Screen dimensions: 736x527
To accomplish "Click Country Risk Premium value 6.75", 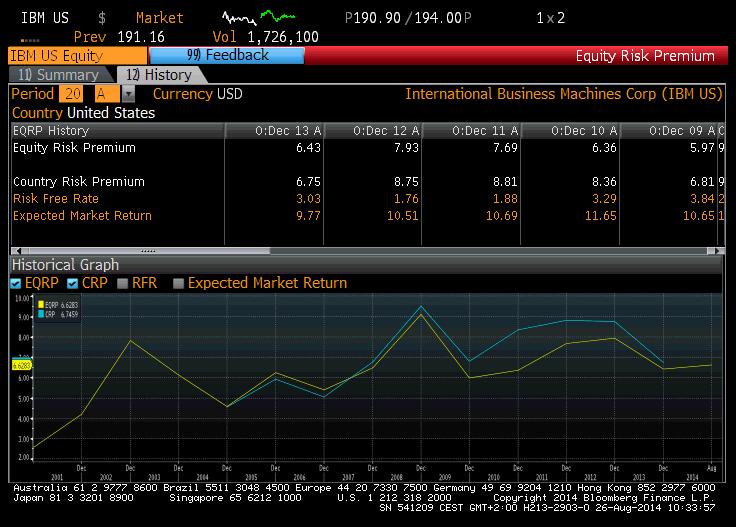I will point(308,182).
